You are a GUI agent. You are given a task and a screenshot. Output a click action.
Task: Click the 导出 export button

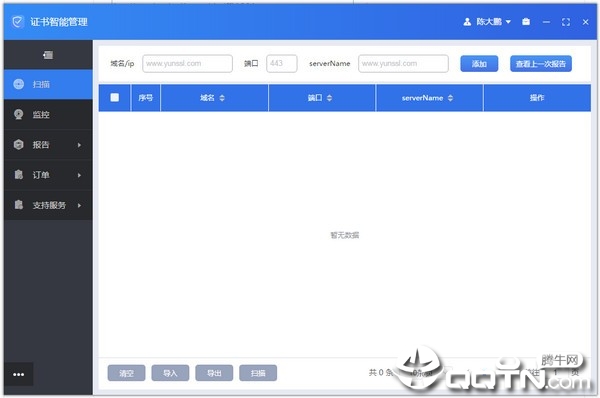214,373
